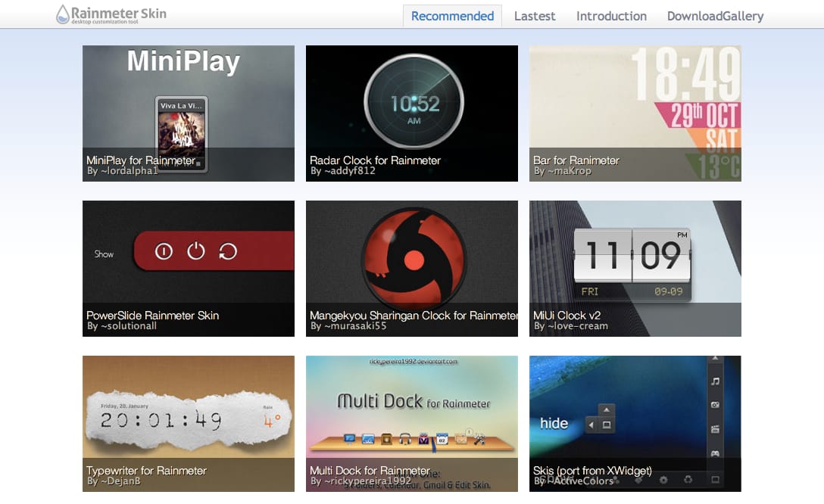Open 'PowerSlide Rainmeter Skin' title link
The width and height of the screenshot is (824, 504).
coord(152,316)
